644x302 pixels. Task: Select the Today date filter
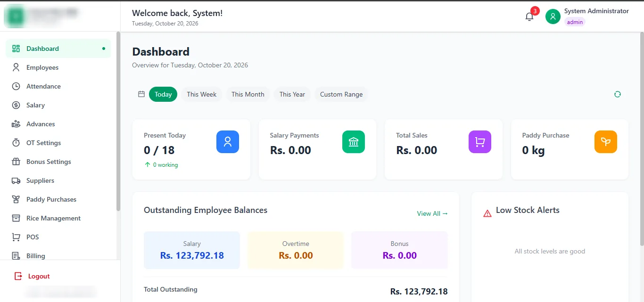click(163, 94)
